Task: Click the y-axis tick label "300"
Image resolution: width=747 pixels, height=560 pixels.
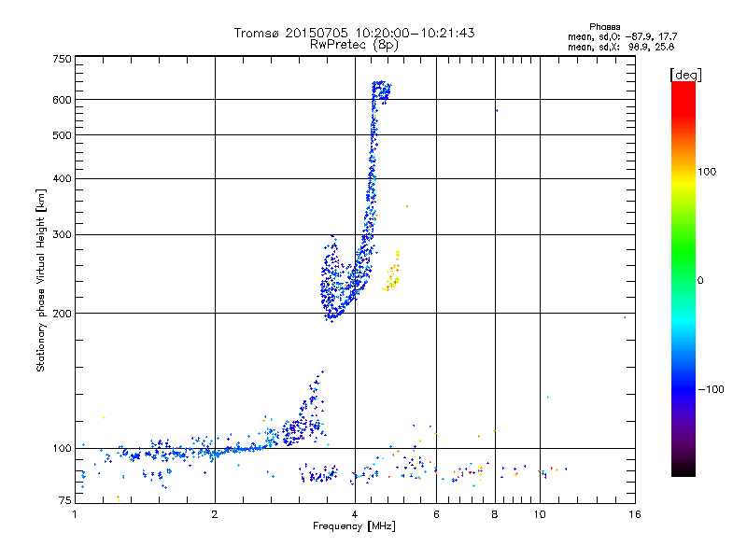Action: click(63, 235)
